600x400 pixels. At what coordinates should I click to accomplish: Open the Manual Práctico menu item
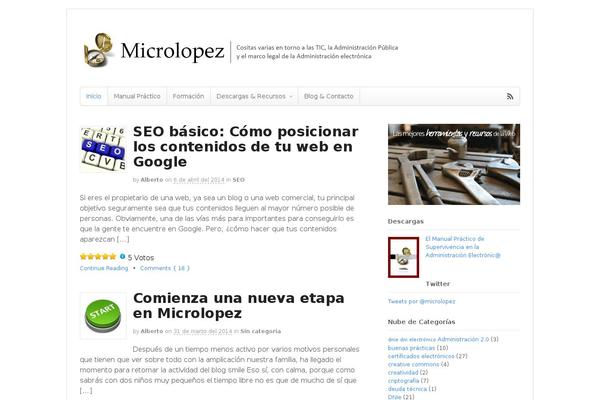137,96
